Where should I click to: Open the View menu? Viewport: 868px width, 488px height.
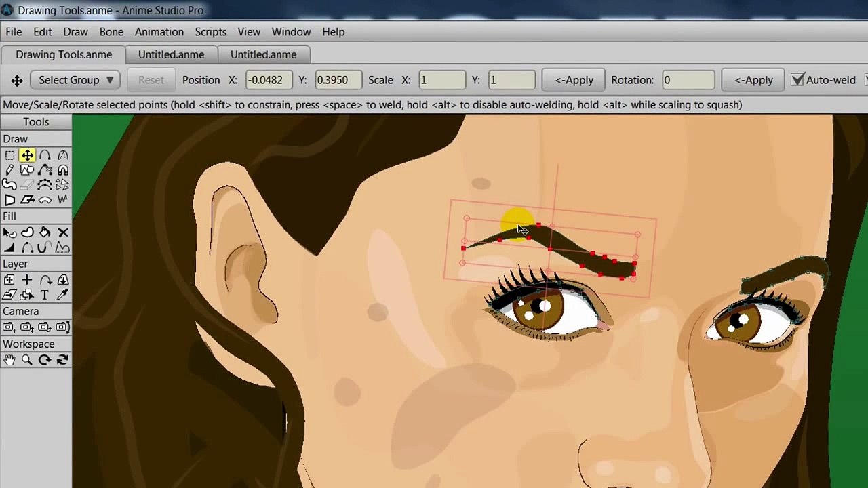pos(249,32)
